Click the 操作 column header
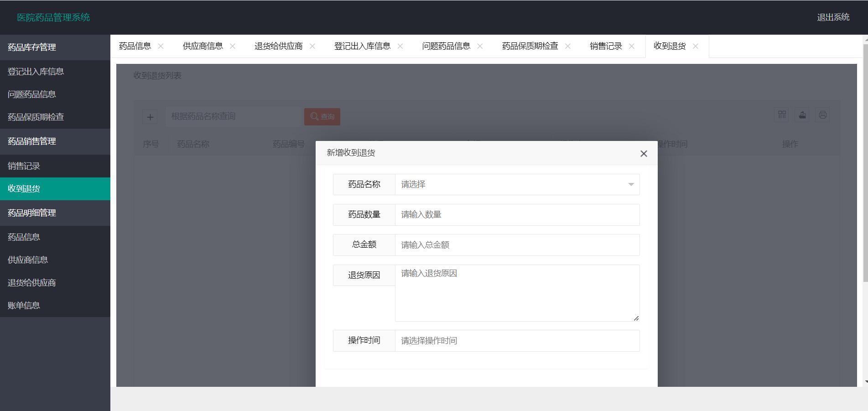 point(790,144)
